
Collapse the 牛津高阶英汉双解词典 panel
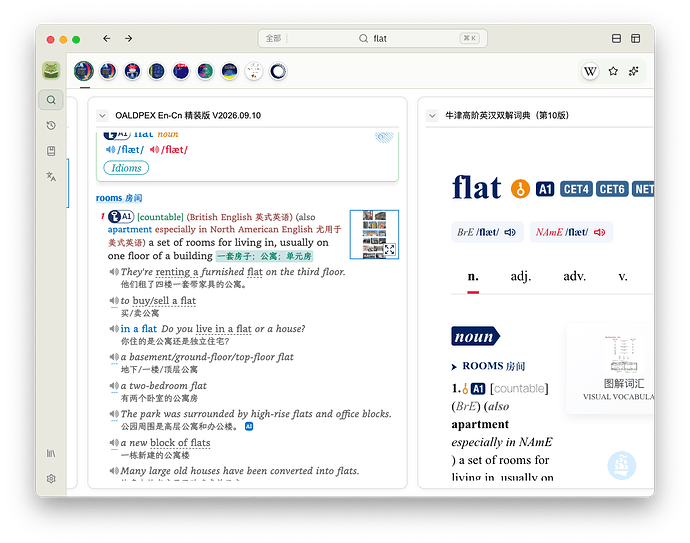tap(432, 116)
